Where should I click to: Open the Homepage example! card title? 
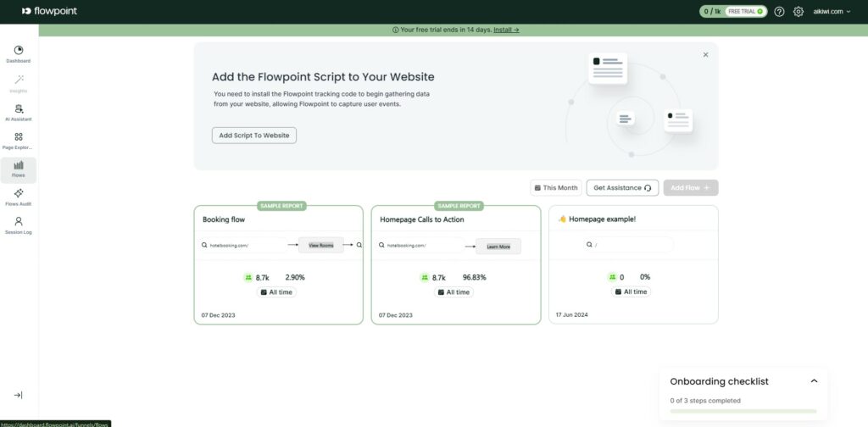(597, 219)
